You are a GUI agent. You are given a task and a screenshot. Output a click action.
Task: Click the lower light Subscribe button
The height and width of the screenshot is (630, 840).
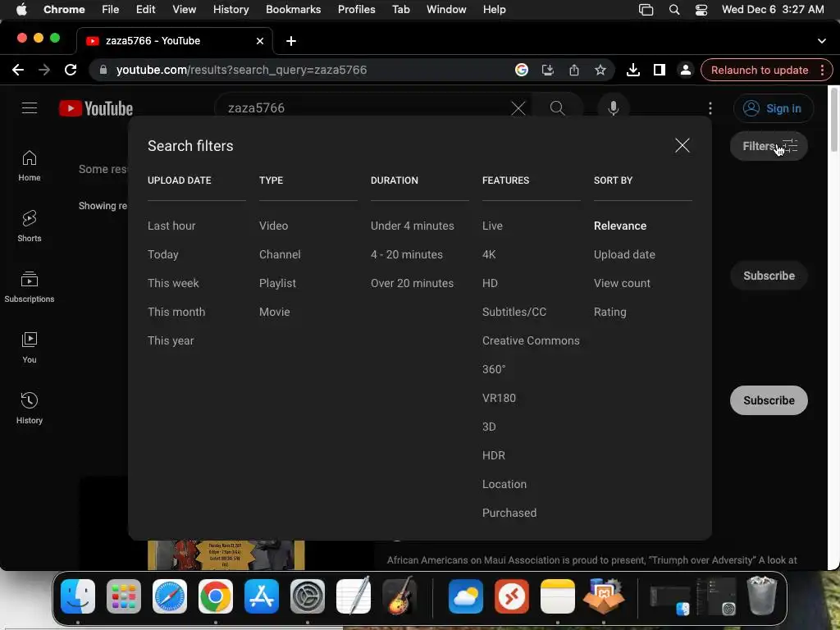point(769,400)
